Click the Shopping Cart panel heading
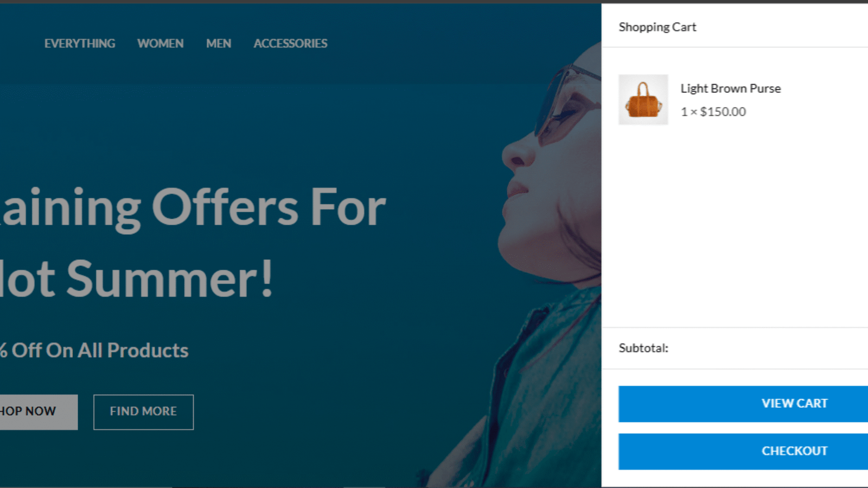This screenshot has width=868, height=488. coord(658,27)
